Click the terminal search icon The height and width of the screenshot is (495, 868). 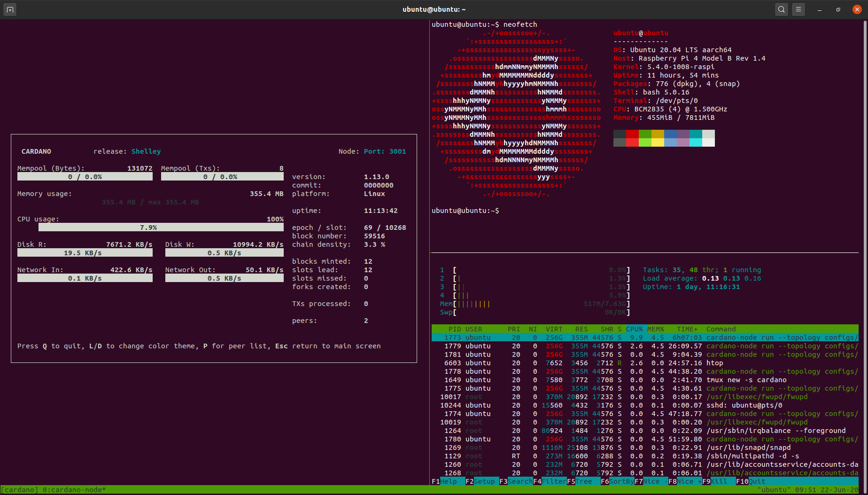click(781, 9)
